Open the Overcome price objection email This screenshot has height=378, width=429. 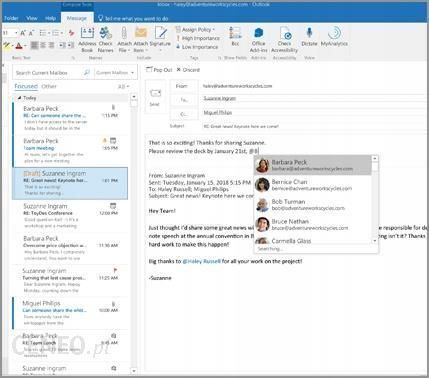(x=70, y=248)
